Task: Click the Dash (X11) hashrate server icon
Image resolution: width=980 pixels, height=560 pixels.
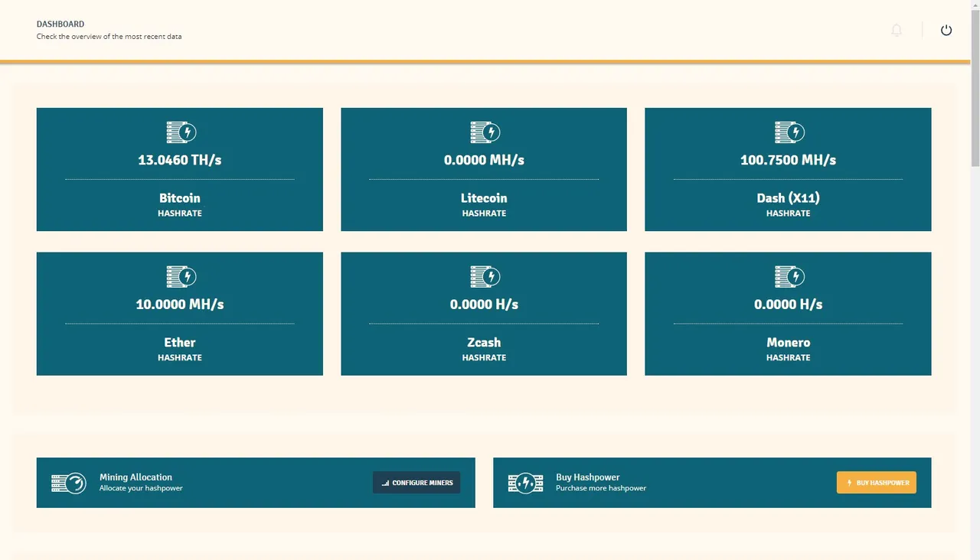Action: coord(789,132)
